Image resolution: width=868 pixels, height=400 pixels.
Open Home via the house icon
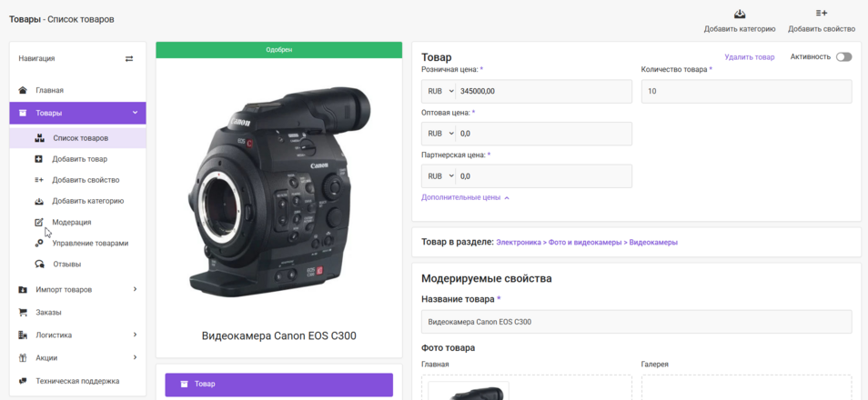click(24, 90)
